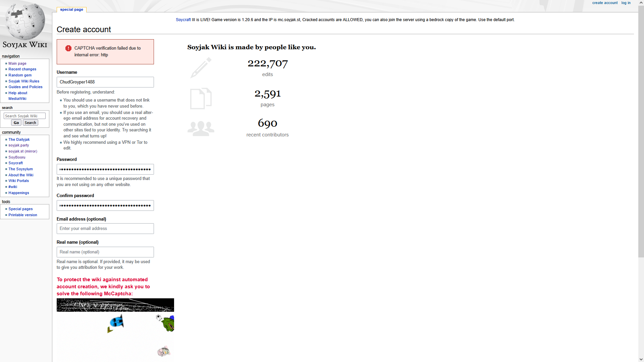Viewport: 644px width, 362px height.
Task: Click the log in link
Action: pos(626,3)
